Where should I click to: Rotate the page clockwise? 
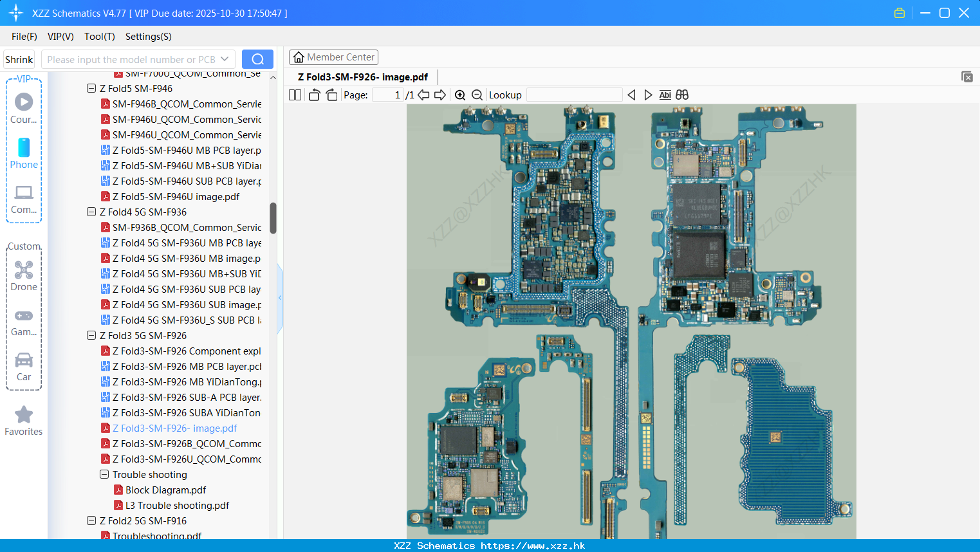331,95
